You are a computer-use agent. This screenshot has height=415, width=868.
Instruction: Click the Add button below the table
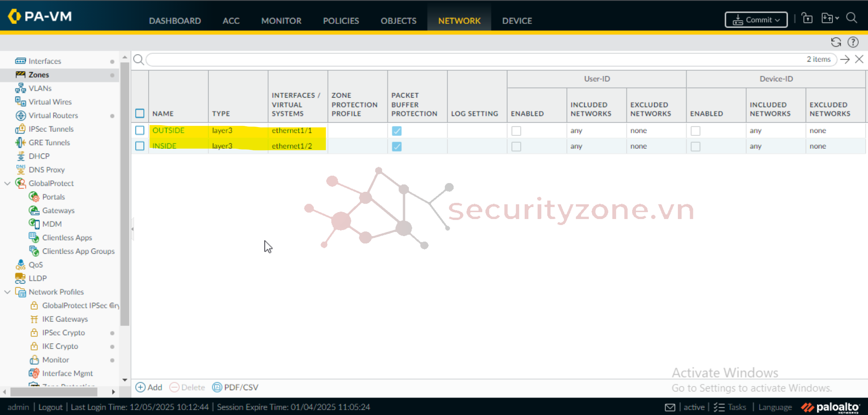tap(149, 387)
